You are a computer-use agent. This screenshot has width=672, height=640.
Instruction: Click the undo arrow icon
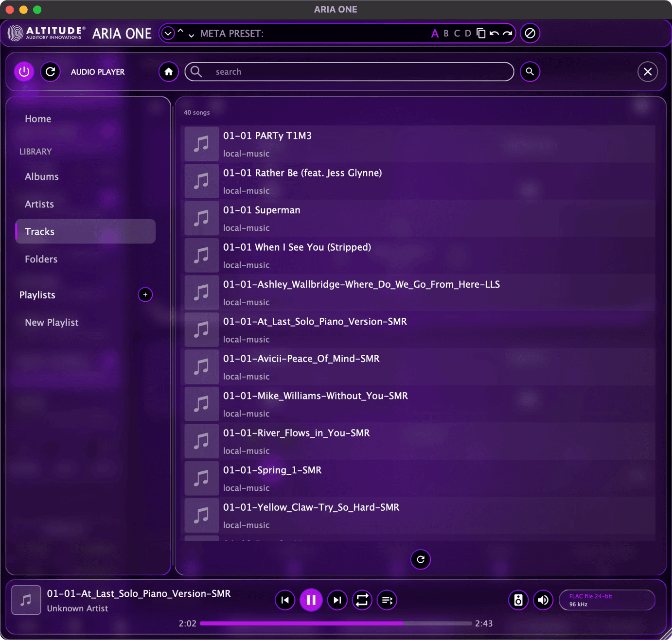click(x=494, y=34)
